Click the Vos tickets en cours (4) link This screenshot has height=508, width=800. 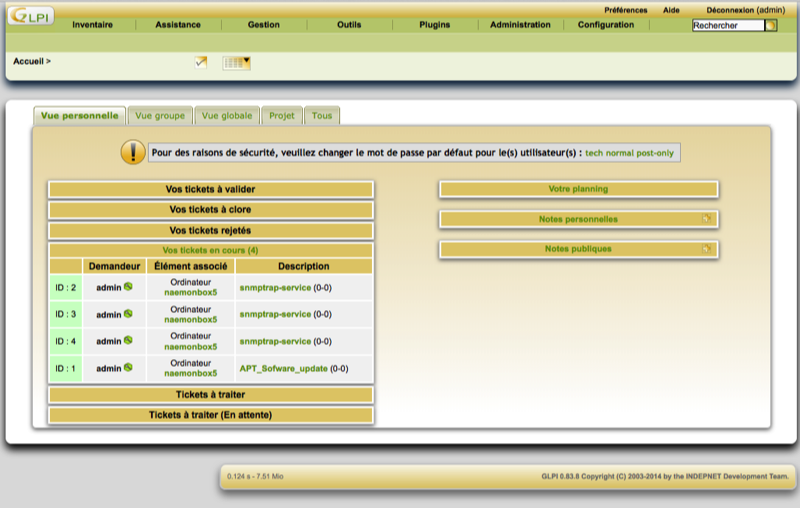[210, 250]
